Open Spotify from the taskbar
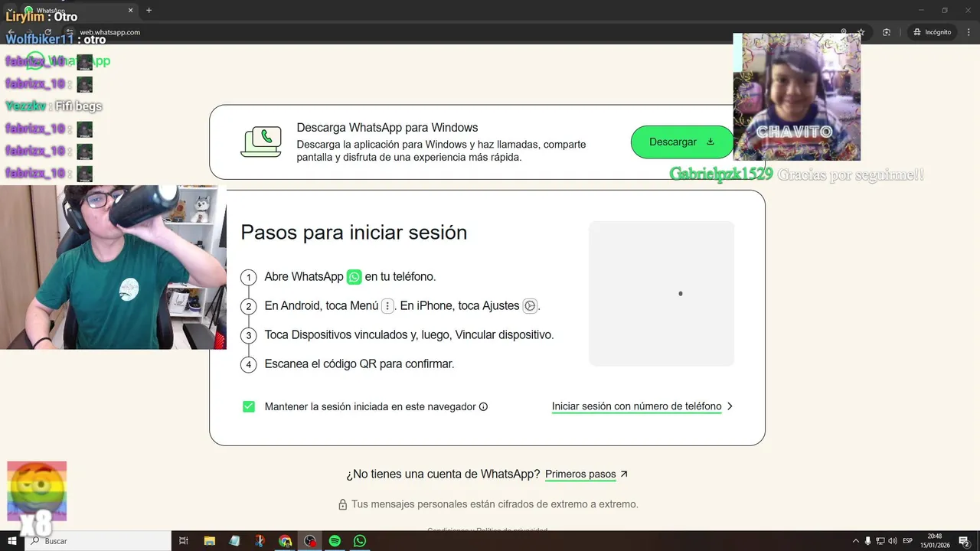The width and height of the screenshot is (980, 551). point(335,541)
